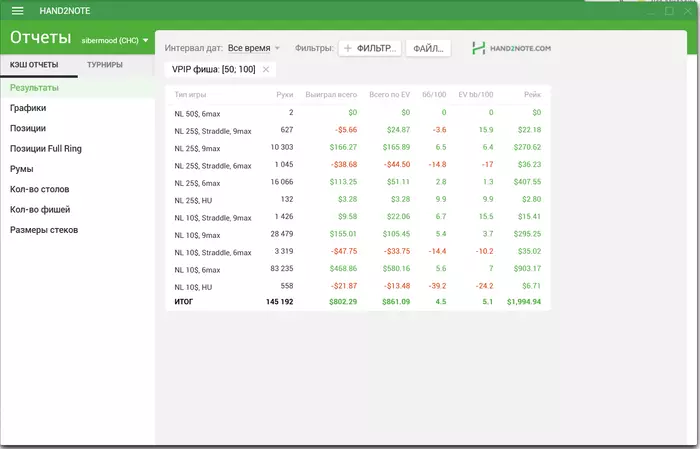Add a filter with ФИЛЬТР button
Viewport: 700px width, 449px height.
tap(370, 48)
